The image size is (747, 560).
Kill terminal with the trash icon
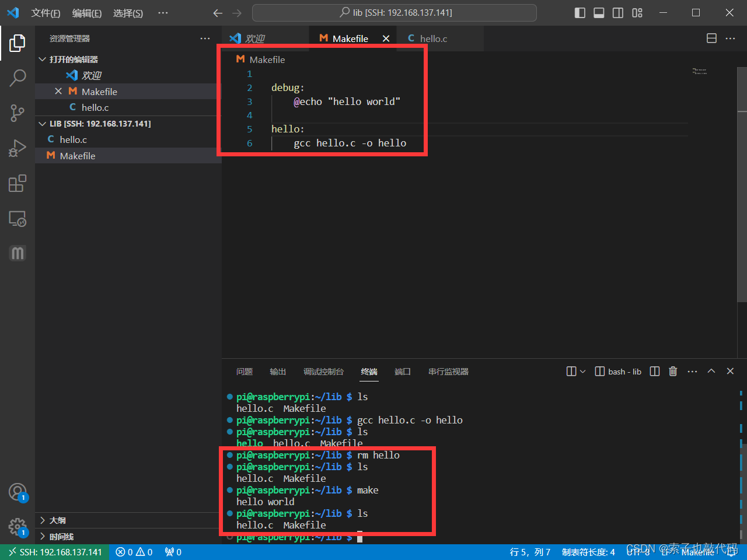(673, 372)
